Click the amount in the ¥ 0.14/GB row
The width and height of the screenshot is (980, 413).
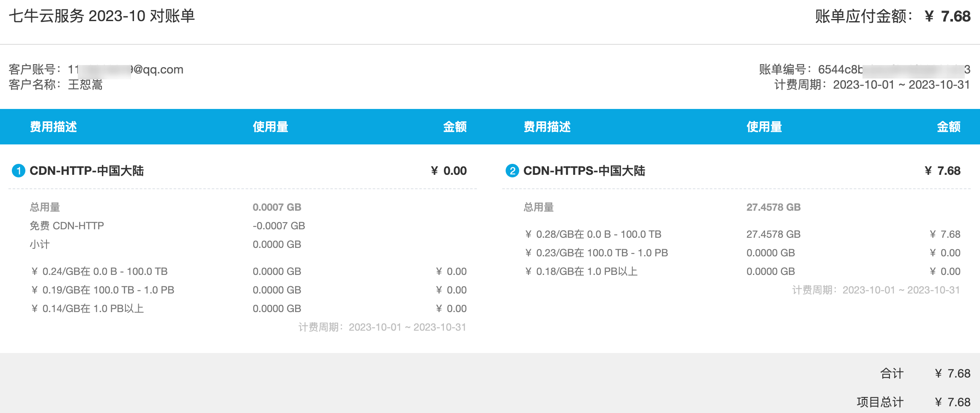click(x=451, y=308)
